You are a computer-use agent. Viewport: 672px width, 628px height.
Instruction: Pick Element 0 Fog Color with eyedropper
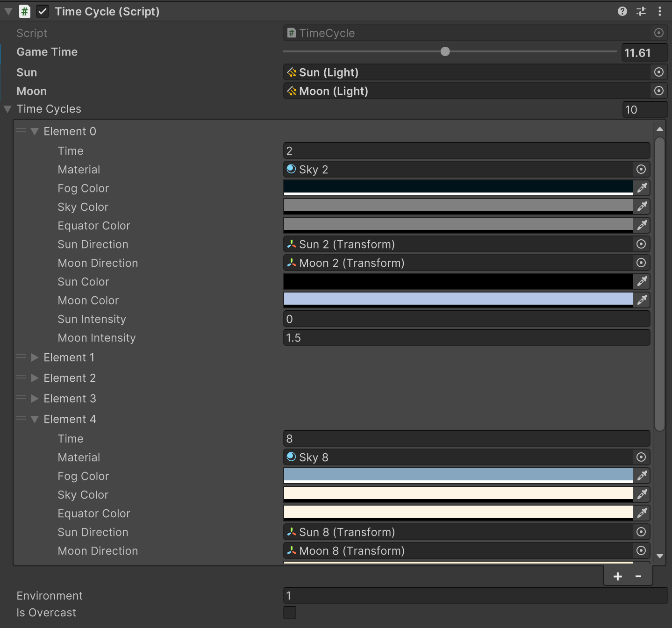(642, 188)
